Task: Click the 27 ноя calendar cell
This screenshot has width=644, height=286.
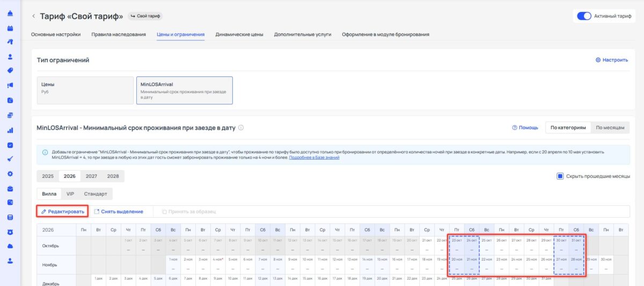Action: point(561,264)
